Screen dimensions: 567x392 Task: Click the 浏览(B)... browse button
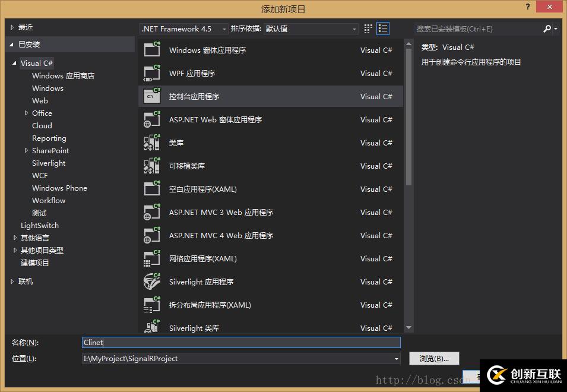tap(434, 359)
